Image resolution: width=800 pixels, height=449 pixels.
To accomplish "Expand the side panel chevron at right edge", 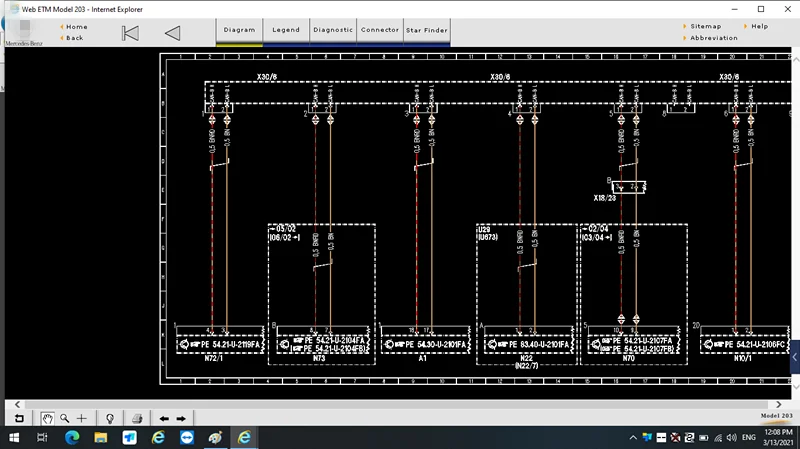I will [794, 358].
